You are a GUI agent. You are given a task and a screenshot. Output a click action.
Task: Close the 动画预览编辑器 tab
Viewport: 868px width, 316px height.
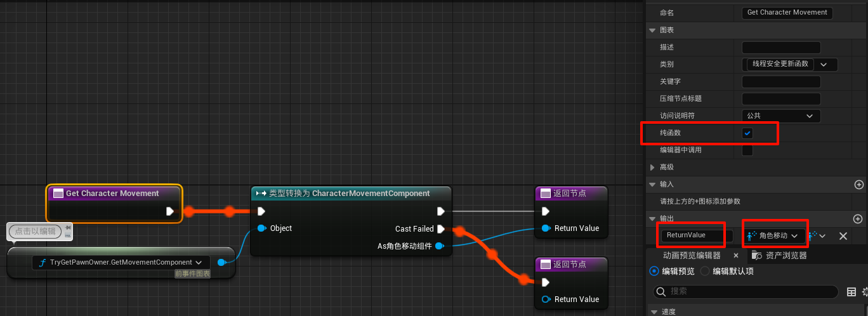pos(736,255)
